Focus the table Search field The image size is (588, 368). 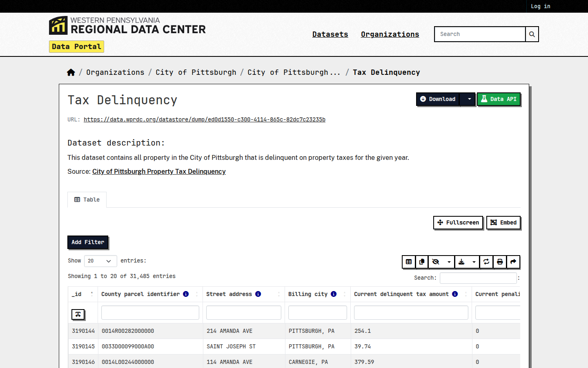point(478,278)
